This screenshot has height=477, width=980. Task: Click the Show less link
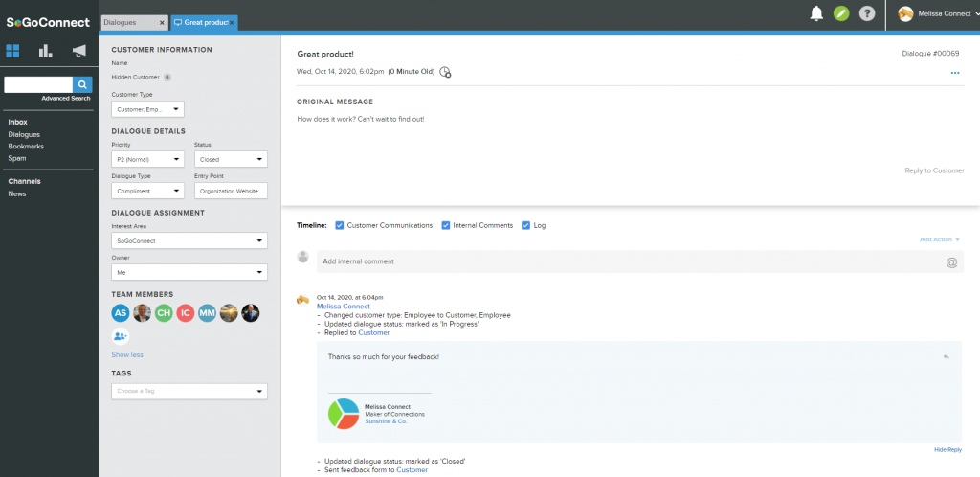pos(127,354)
